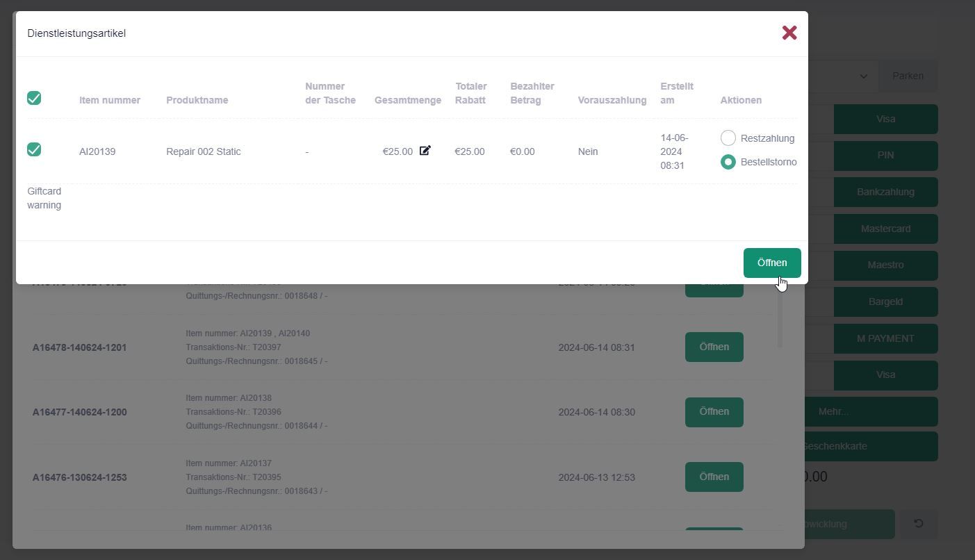
Task: Click the undo/reset arrow icon at bottom right
Action: coord(919,524)
